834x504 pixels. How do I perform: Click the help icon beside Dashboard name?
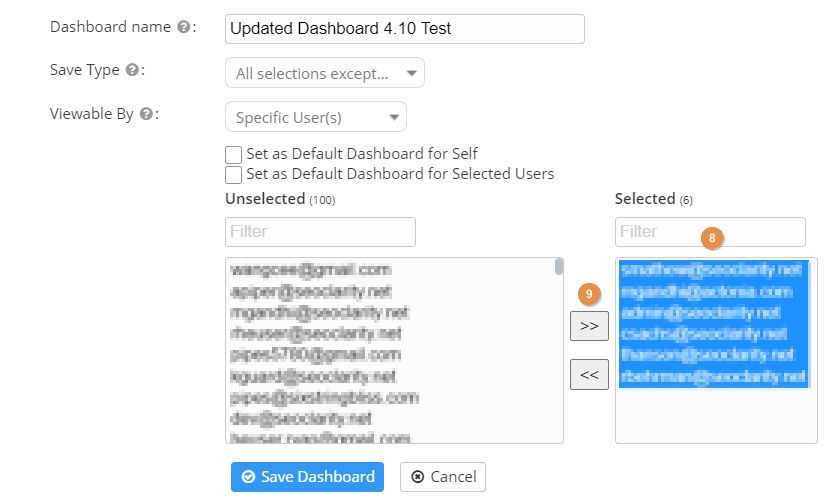(x=183, y=27)
